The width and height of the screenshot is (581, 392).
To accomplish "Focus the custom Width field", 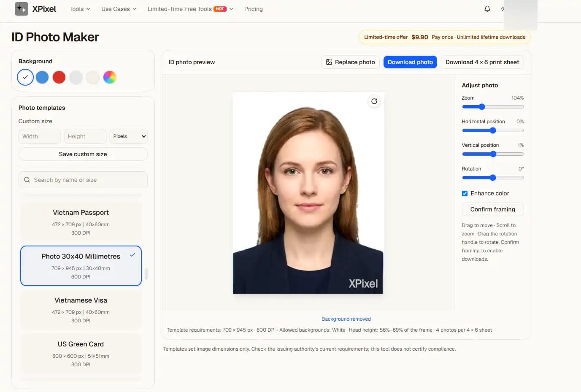I will tap(40, 136).
